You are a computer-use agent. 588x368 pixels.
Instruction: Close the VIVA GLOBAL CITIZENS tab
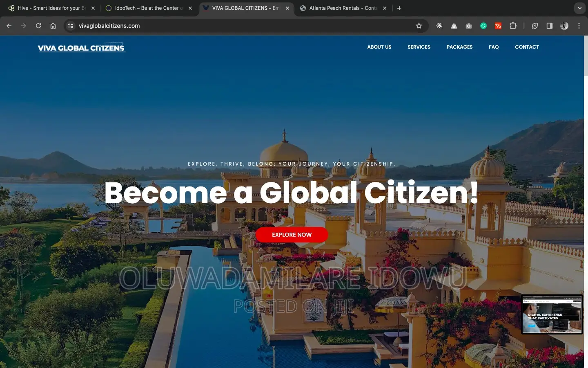coord(287,8)
